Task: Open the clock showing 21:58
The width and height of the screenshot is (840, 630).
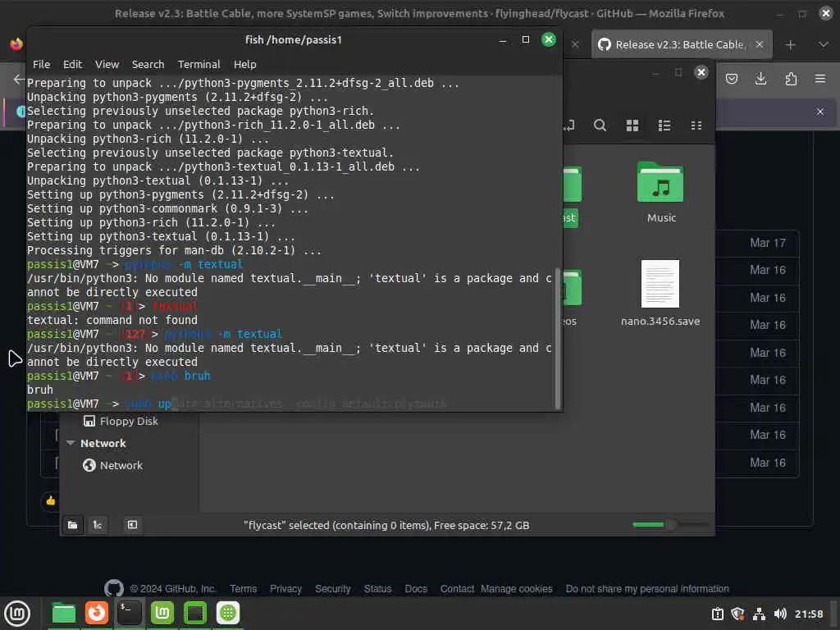Action: (808, 614)
